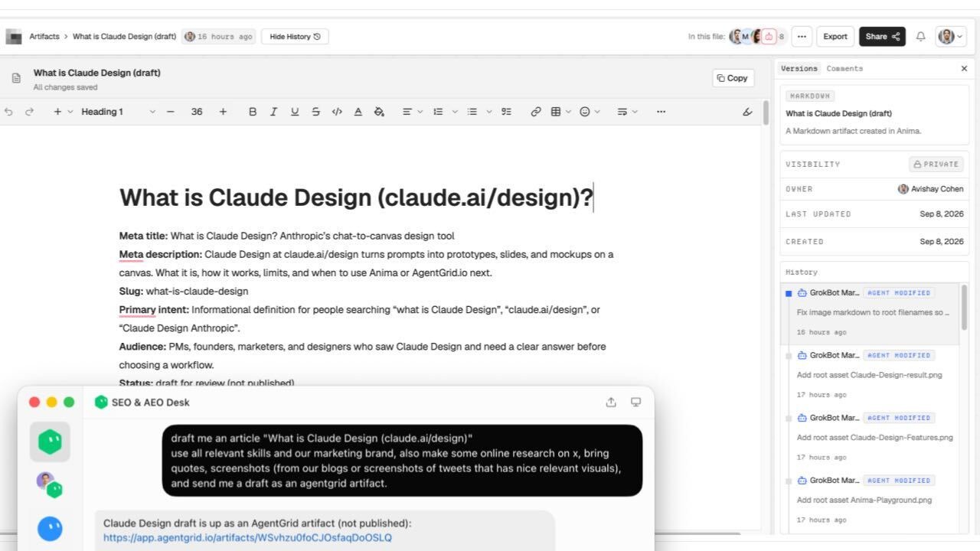Insert a hyperlink from the toolbar
Image resolution: width=980 pixels, height=551 pixels.
click(536, 112)
